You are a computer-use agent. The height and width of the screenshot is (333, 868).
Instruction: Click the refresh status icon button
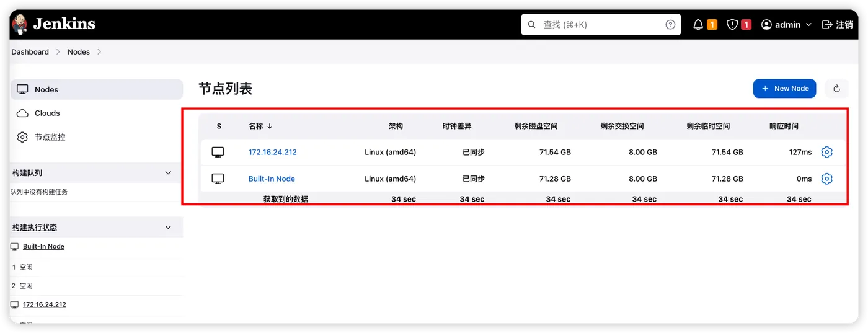(836, 89)
